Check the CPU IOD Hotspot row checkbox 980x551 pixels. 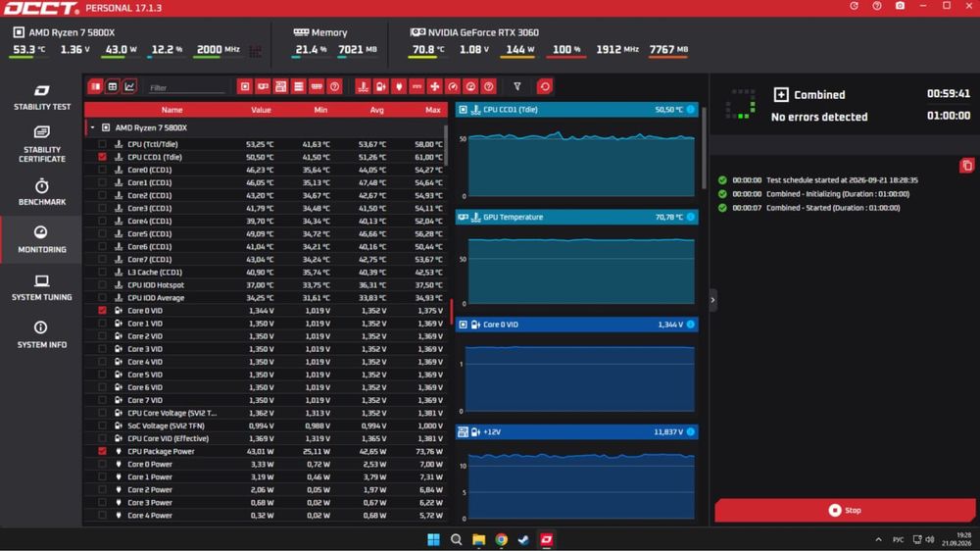(x=102, y=285)
